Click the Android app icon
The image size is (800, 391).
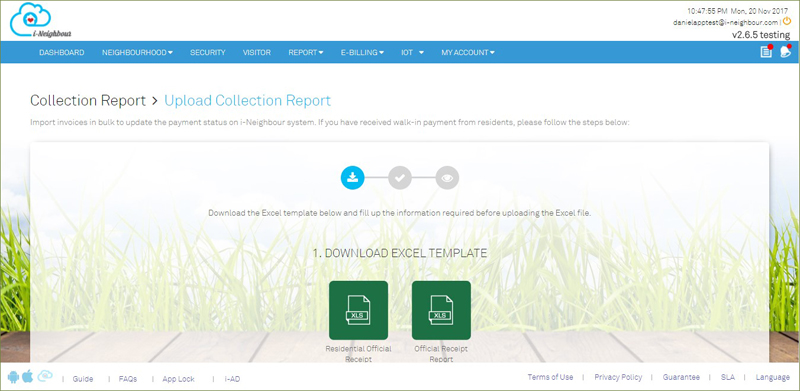(x=13, y=377)
